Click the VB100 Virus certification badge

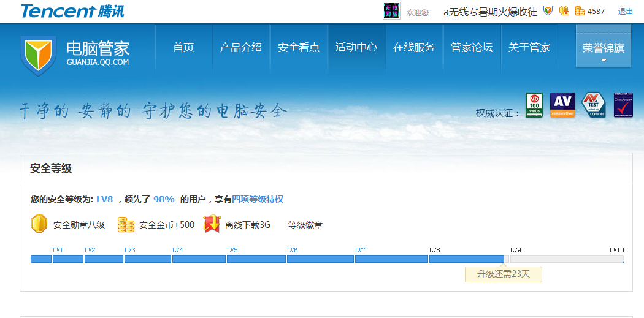click(x=534, y=105)
